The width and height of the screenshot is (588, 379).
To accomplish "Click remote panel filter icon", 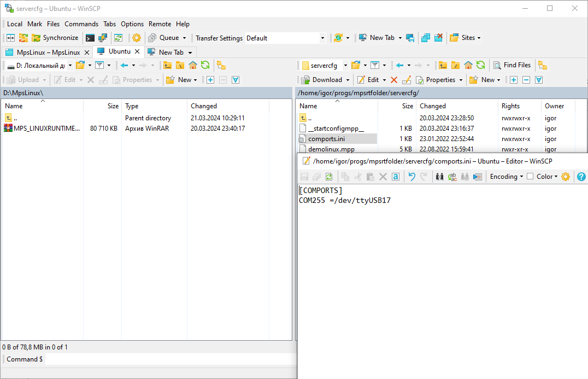I will [375, 66].
